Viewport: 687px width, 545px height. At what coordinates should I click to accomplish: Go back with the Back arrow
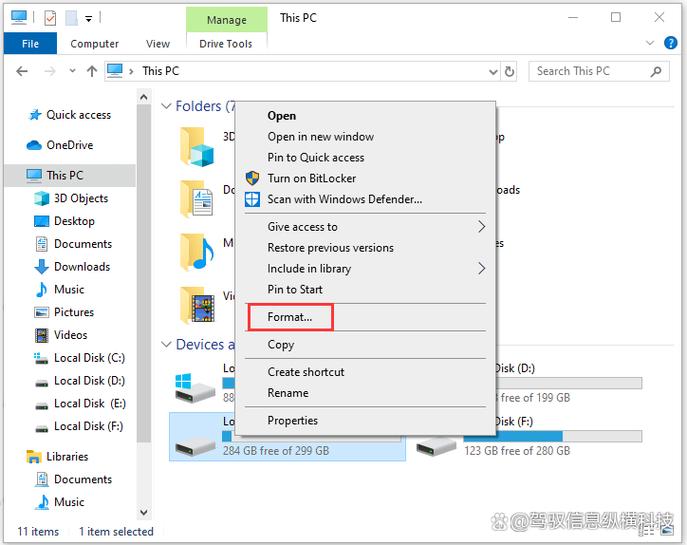coord(22,71)
